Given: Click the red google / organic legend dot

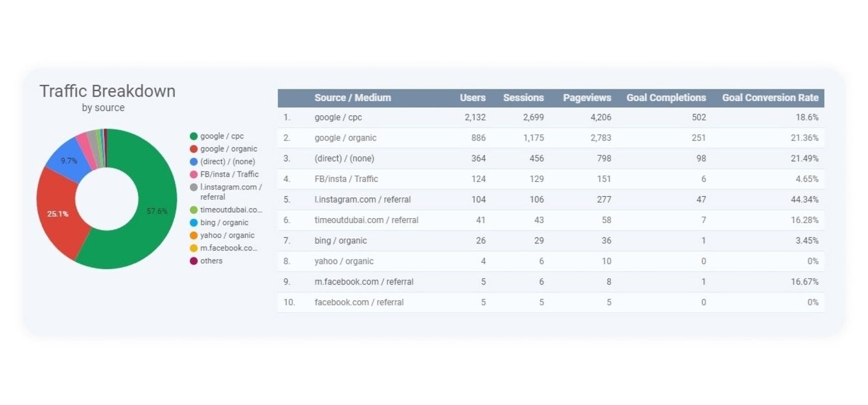Looking at the screenshot, I should 193,149.
